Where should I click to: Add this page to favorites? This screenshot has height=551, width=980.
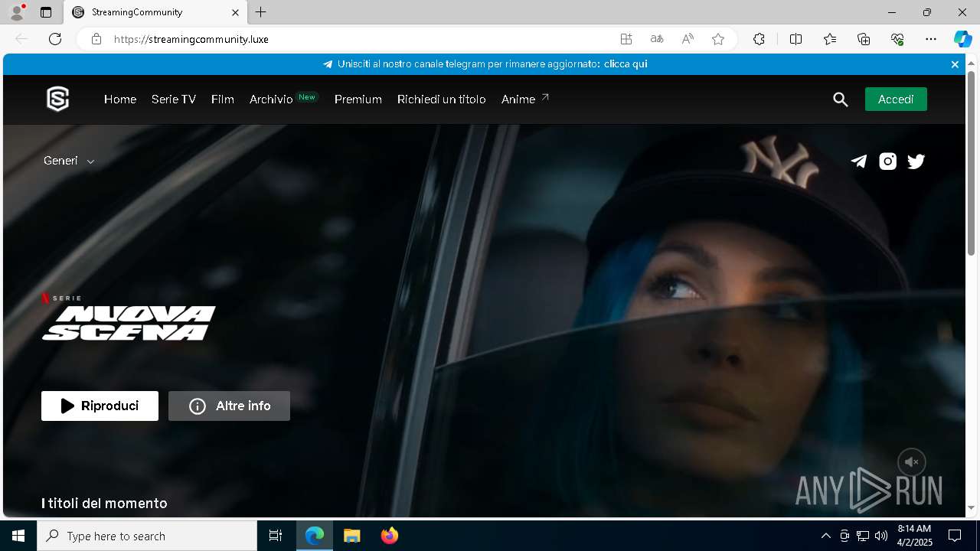(x=718, y=39)
